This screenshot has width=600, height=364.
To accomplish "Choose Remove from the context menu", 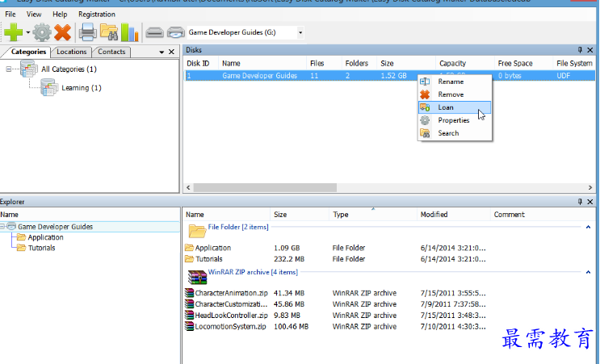I will click(454, 94).
